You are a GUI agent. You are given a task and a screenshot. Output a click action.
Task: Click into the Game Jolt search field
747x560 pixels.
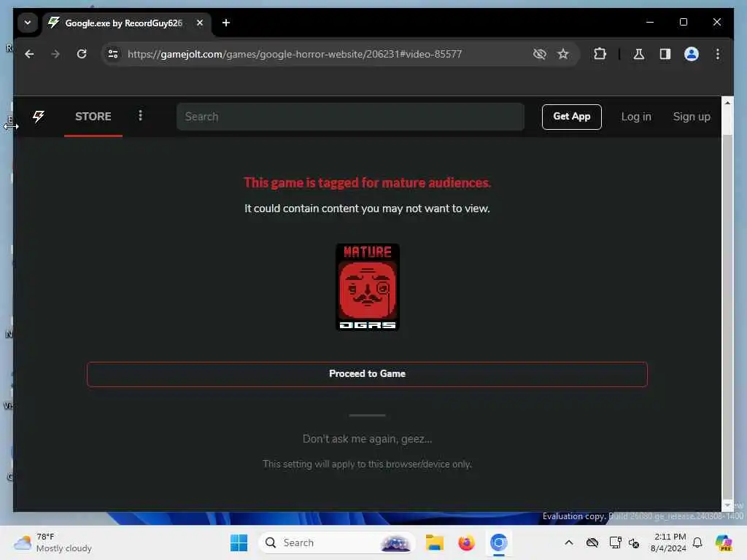click(350, 117)
